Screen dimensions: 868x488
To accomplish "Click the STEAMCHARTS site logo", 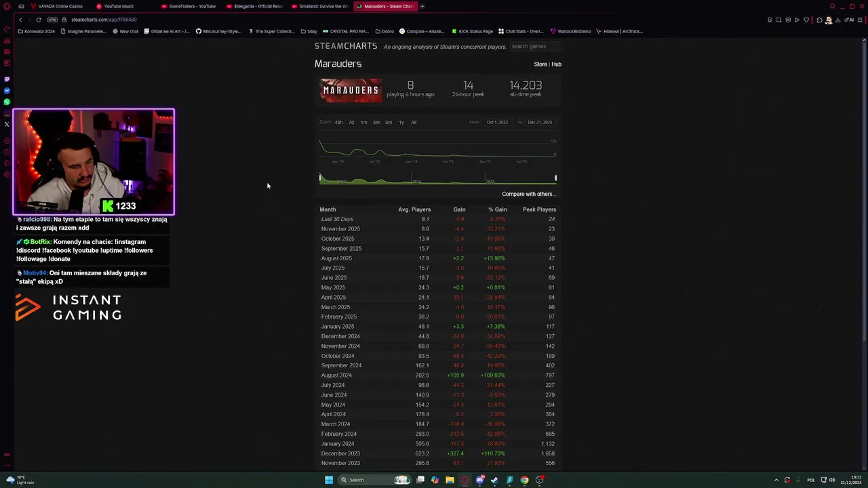I will tap(346, 46).
